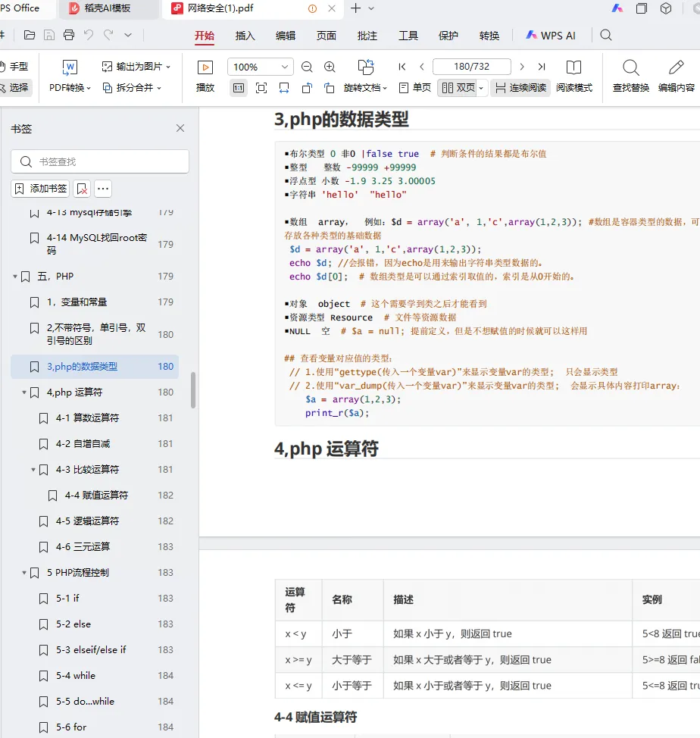The height and width of the screenshot is (738, 700).
Task: Undo the last action
Action: (89, 35)
